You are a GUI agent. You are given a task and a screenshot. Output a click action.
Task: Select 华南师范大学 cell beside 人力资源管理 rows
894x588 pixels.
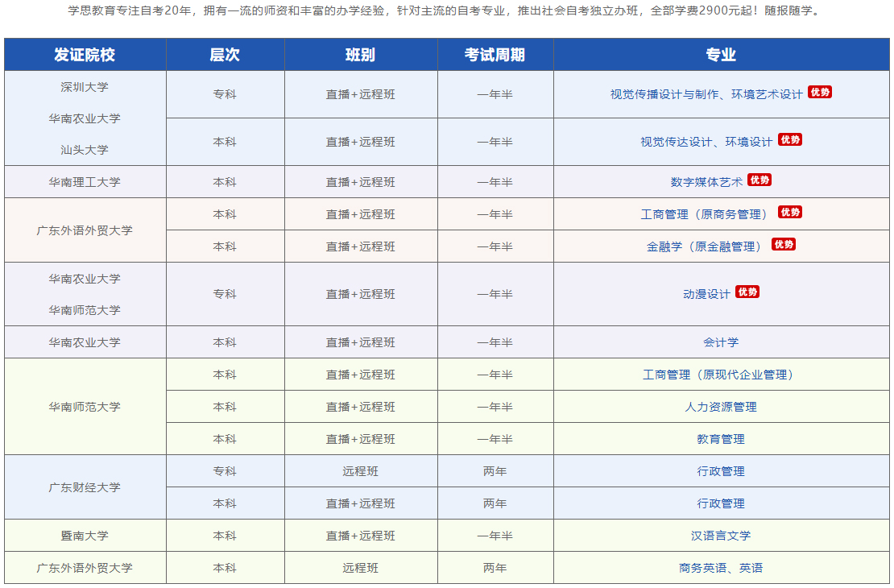pos(85,408)
